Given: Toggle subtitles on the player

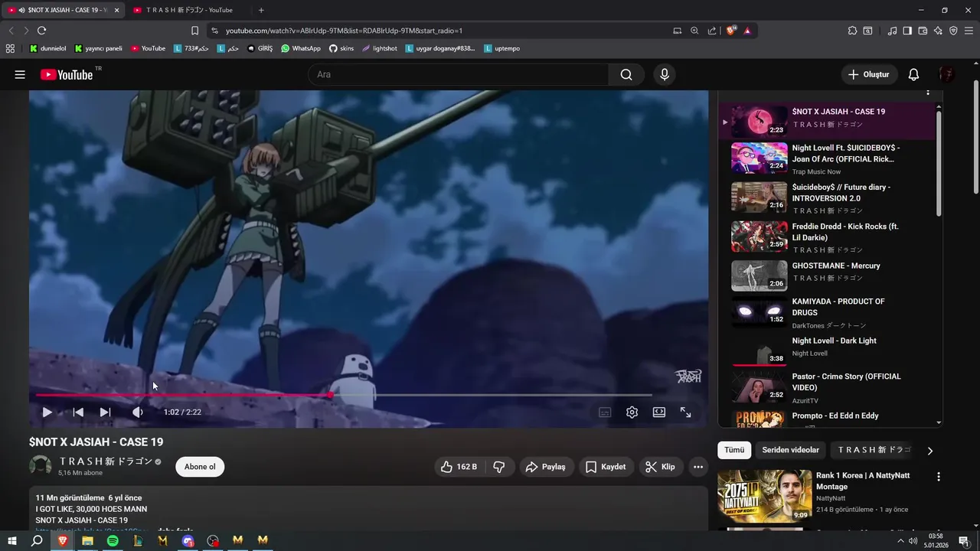Looking at the screenshot, I should (605, 412).
